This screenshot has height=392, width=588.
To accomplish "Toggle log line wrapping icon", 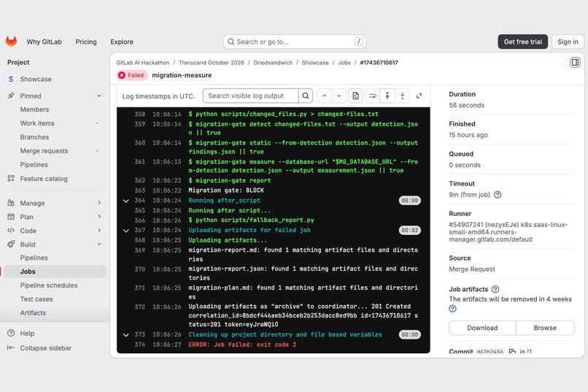I will point(372,96).
